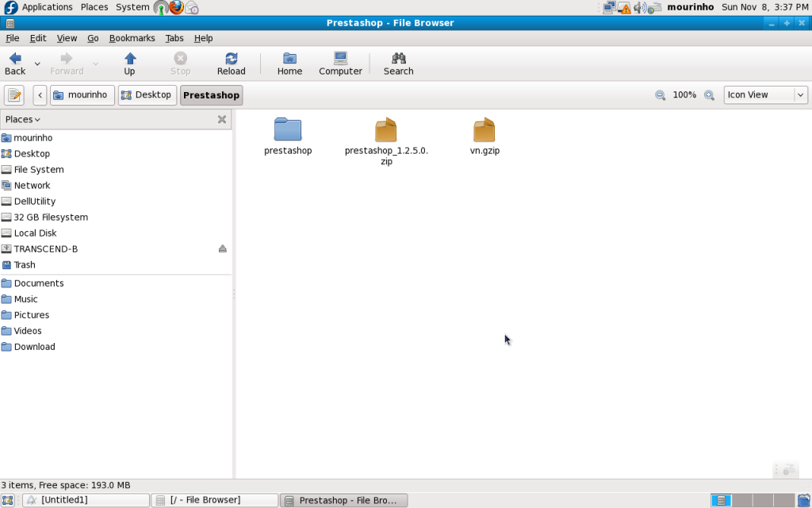This screenshot has width=812, height=508.
Task: Click the Desktop path button
Action: click(x=147, y=95)
